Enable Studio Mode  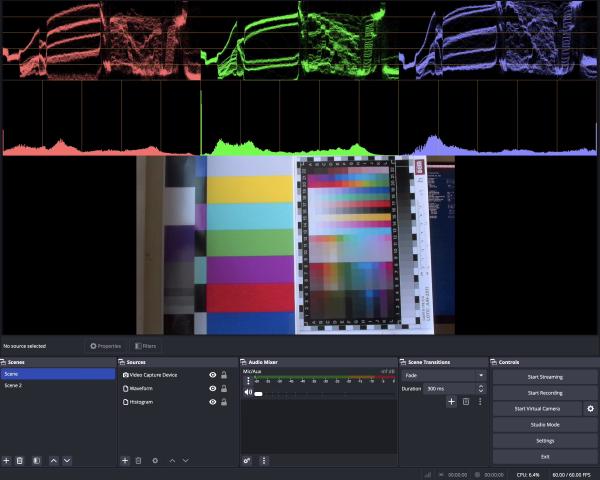click(x=545, y=425)
